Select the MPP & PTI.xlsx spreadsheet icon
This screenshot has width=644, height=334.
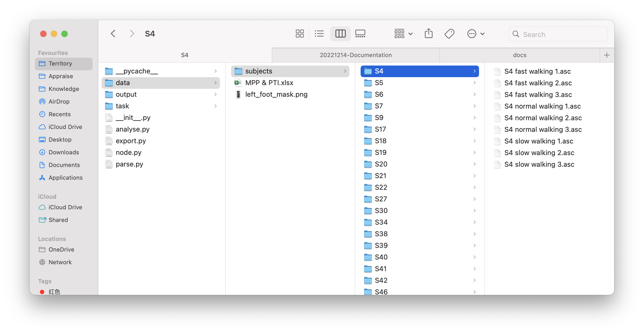point(238,83)
